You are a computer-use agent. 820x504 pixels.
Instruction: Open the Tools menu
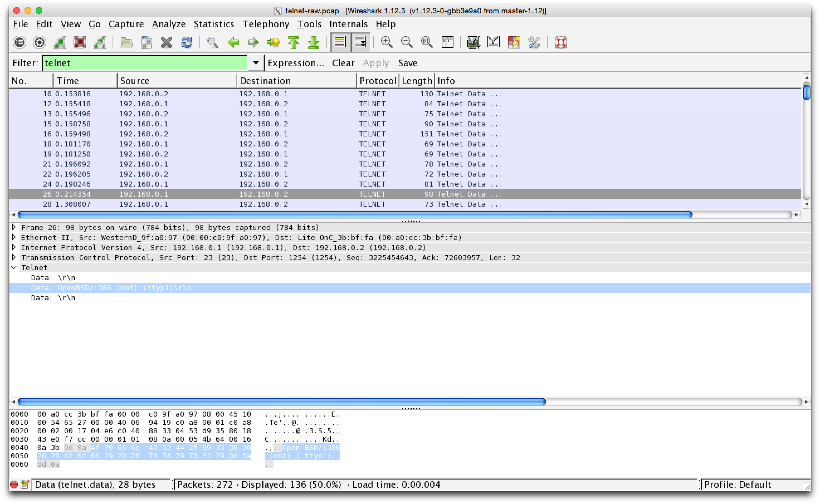tap(309, 24)
